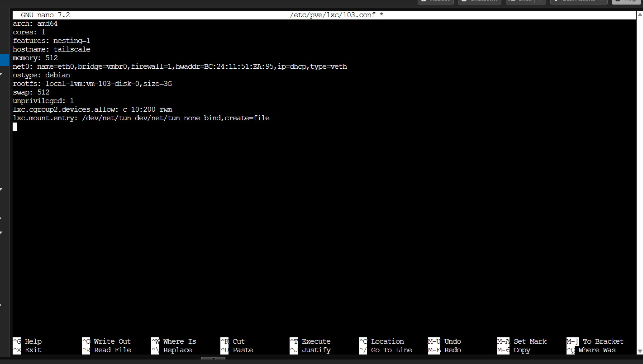
Task: Click the "features: nesting=1" line
Action: pyautogui.click(x=52, y=41)
